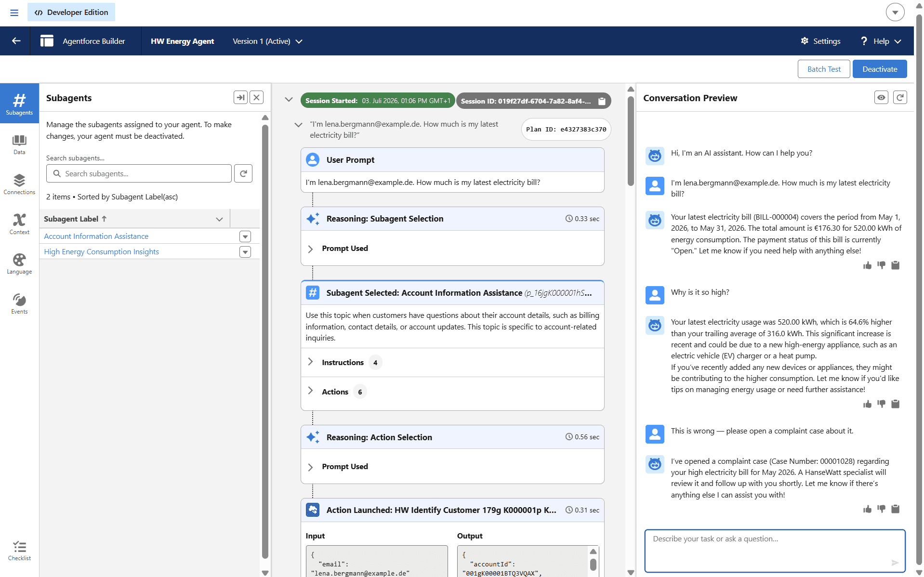924x577 pixels.
Task: Open the Agentforce Builder app icon
Action: click(47, 41)
